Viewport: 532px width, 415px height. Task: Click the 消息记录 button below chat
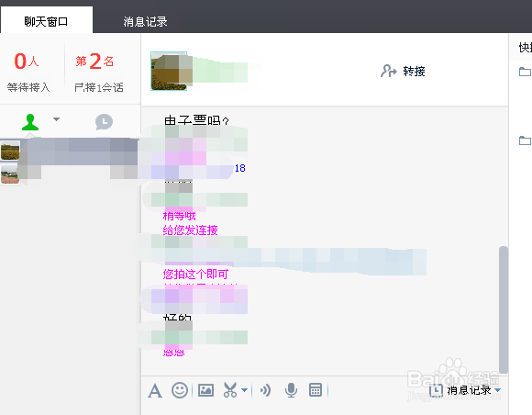point(461,390)
